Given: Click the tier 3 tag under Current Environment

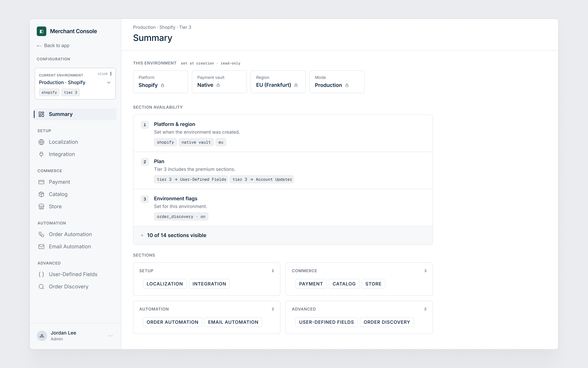Looking at the screenshot, I should coord(70,93).
